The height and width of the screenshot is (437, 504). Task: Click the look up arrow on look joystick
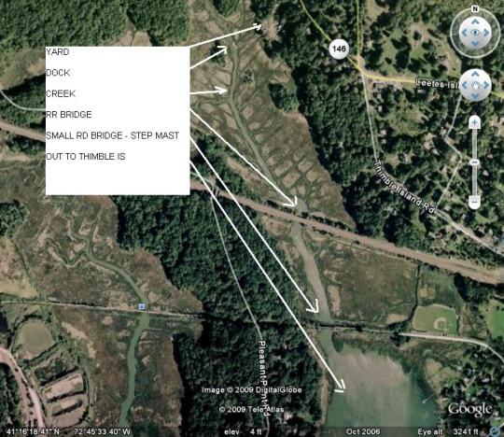(475, 21)
